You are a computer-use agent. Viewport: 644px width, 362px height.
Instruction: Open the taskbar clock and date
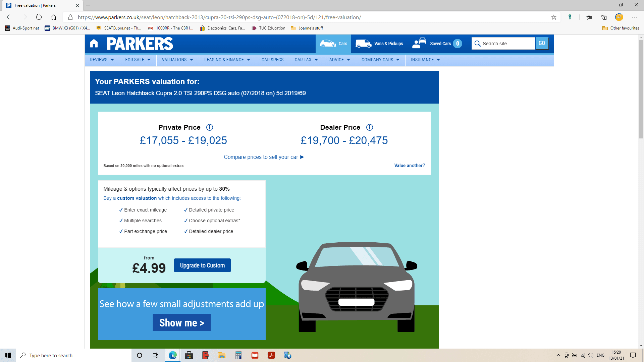pyautogui.click(x=616, y=355)
